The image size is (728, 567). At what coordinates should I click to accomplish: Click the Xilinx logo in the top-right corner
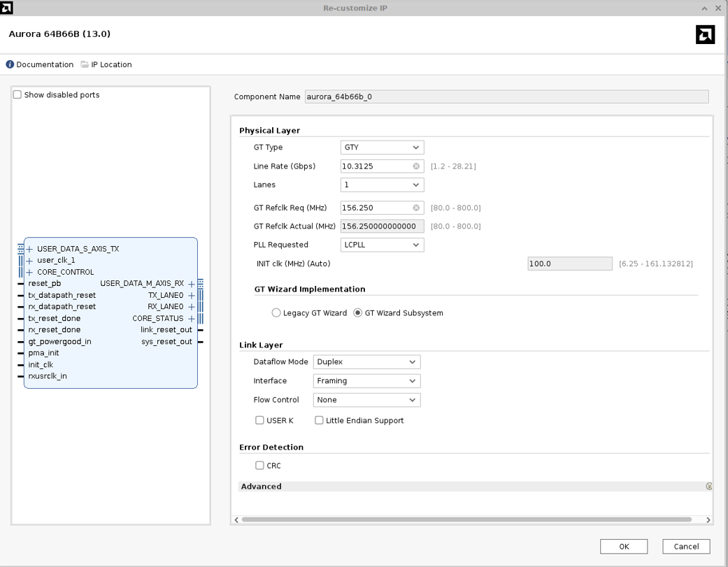coord(705,34)
